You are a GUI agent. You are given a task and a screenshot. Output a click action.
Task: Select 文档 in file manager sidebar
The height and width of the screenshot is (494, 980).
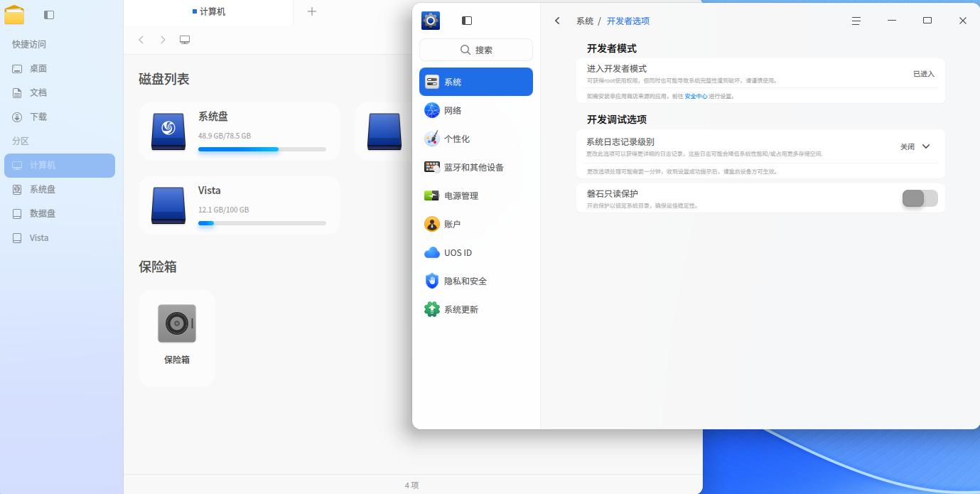coord(60,92)
